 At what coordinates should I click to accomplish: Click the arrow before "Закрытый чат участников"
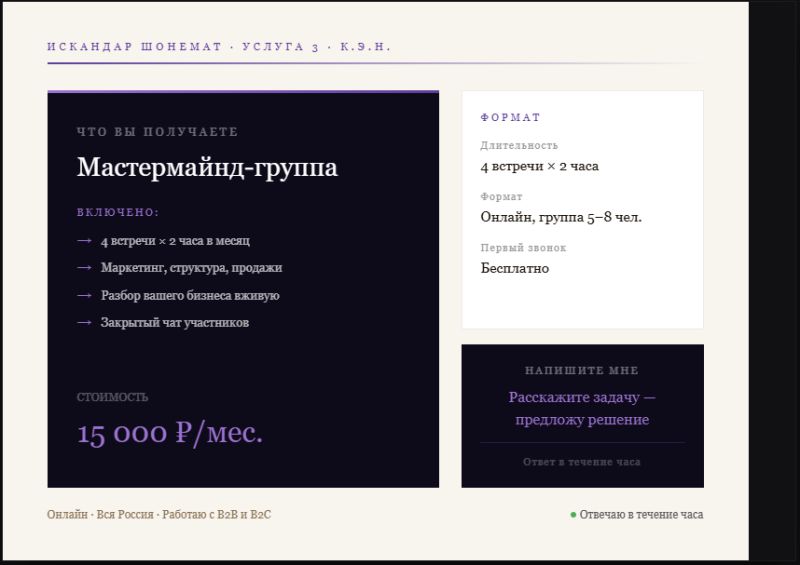click(84, 323)
